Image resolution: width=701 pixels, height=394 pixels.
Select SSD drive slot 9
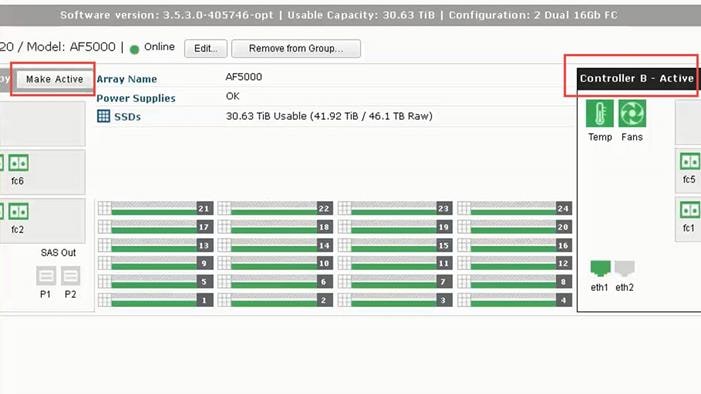coord(156,263)
